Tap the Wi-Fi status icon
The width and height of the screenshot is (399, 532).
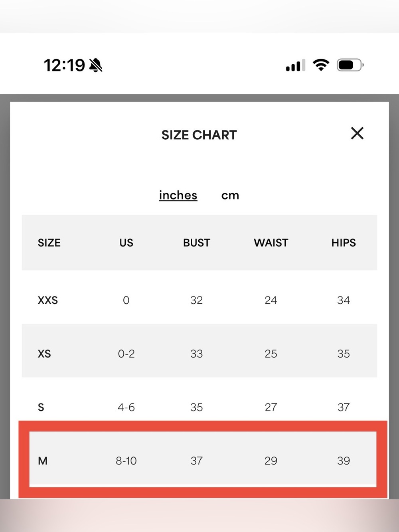[x=321, y=65]
